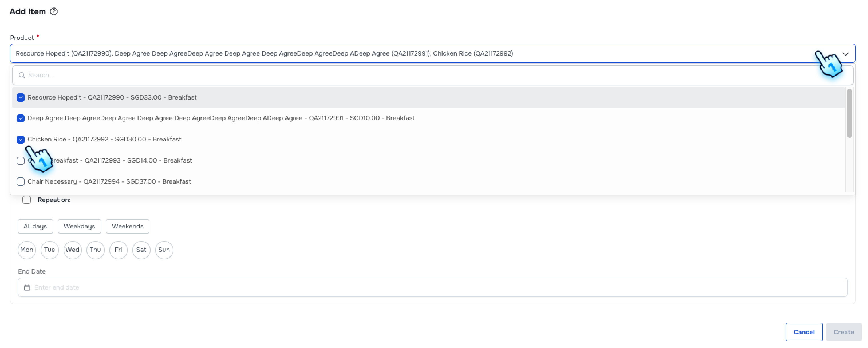Click the Cancel button

[x=804, y=332]
